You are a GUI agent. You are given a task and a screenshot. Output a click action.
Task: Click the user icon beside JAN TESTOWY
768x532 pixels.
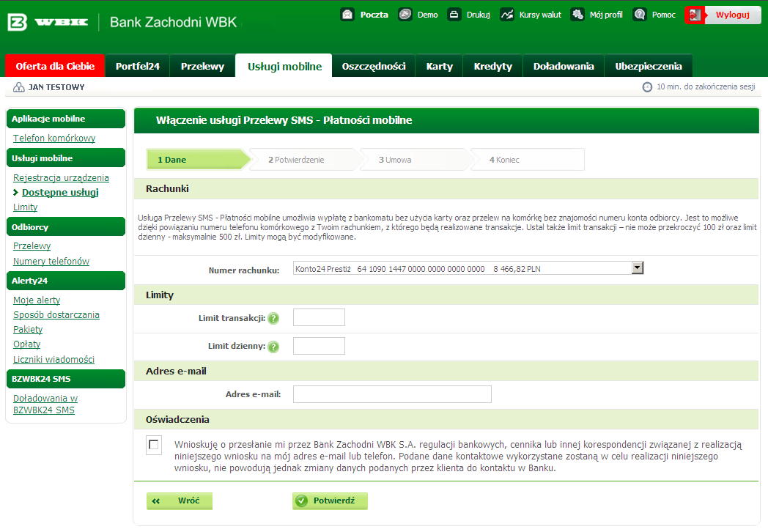coord(18,87)
